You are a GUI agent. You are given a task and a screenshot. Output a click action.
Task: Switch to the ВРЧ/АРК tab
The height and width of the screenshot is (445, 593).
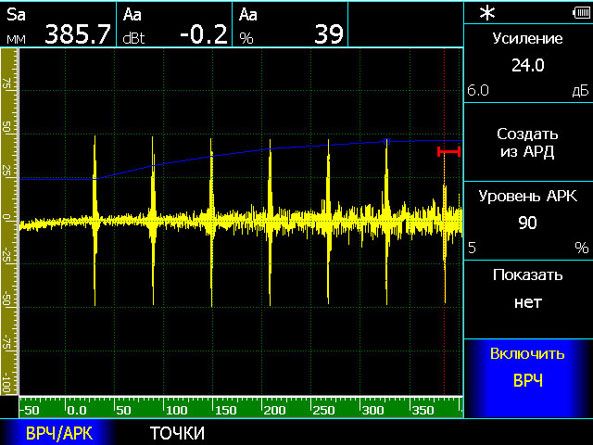(59, 433)
